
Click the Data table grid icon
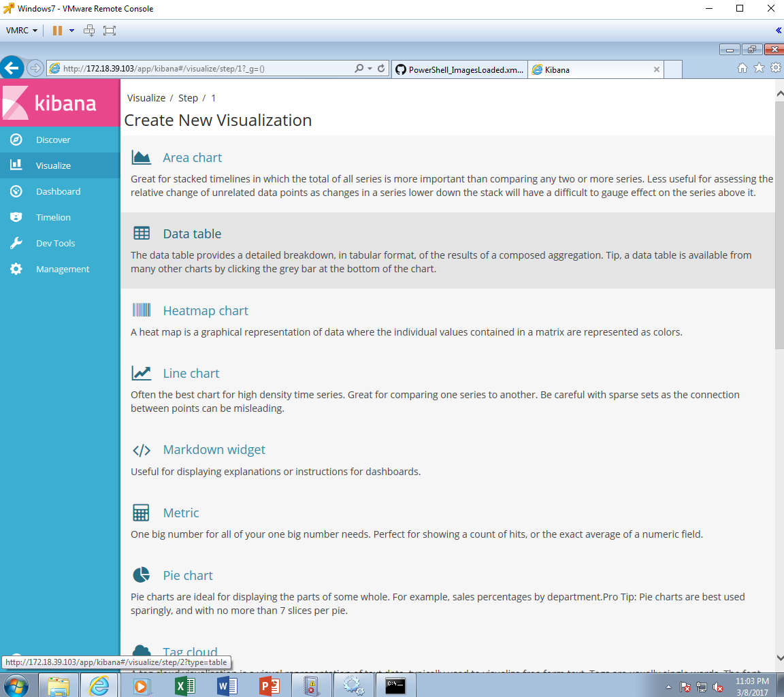142,233
